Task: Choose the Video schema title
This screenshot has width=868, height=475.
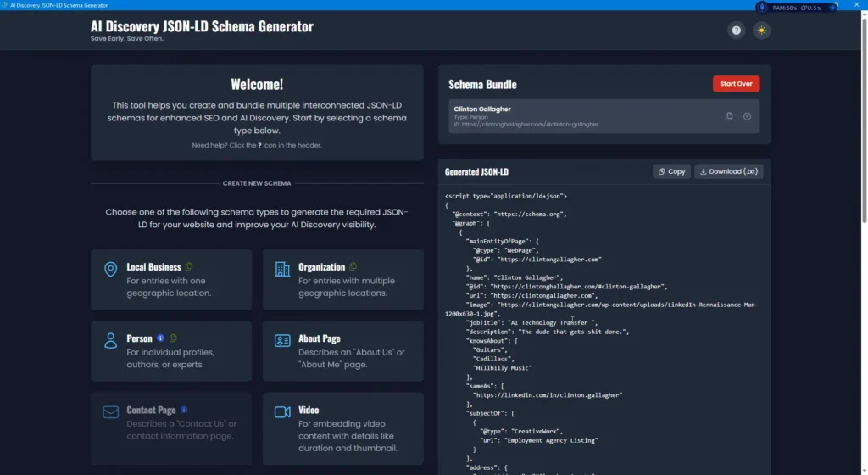Action: point(309,410)
